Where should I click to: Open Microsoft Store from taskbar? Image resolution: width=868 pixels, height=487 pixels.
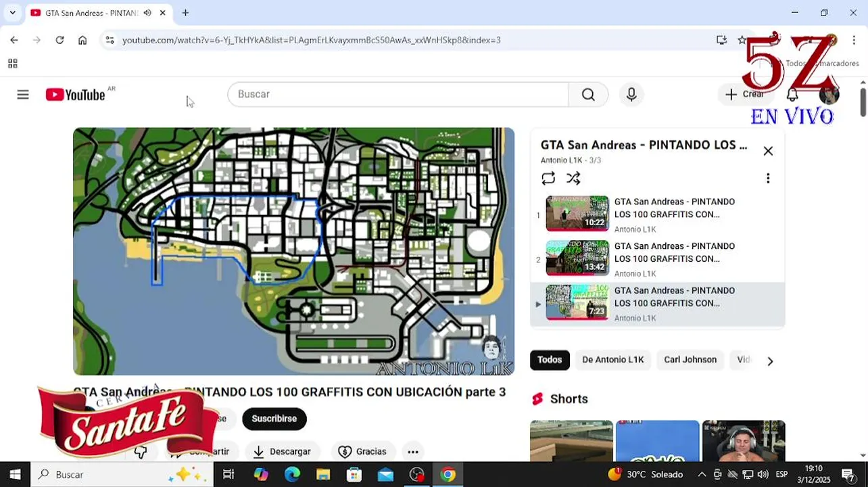pyautogui.click(x=354, y=474)
